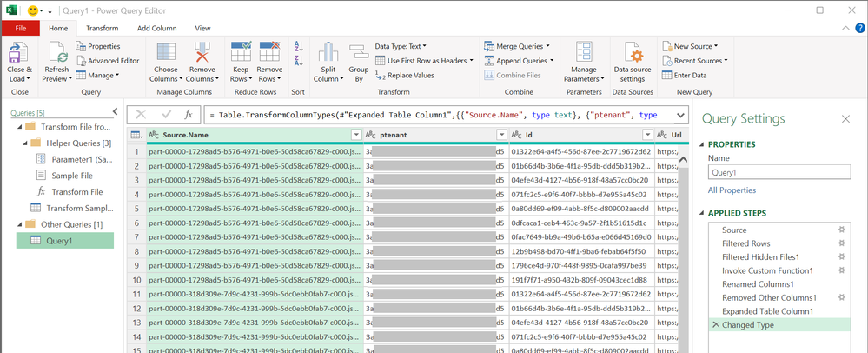This screenshot has height=353, width=868.
Task: Open Append Queries dropdown
Action: 520,61
